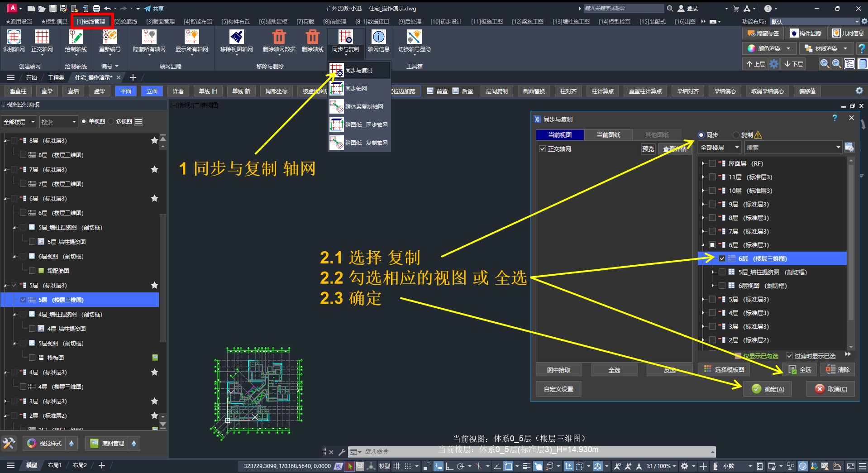Expand the 屋面层 (RF) tree node

coord(703,163)
